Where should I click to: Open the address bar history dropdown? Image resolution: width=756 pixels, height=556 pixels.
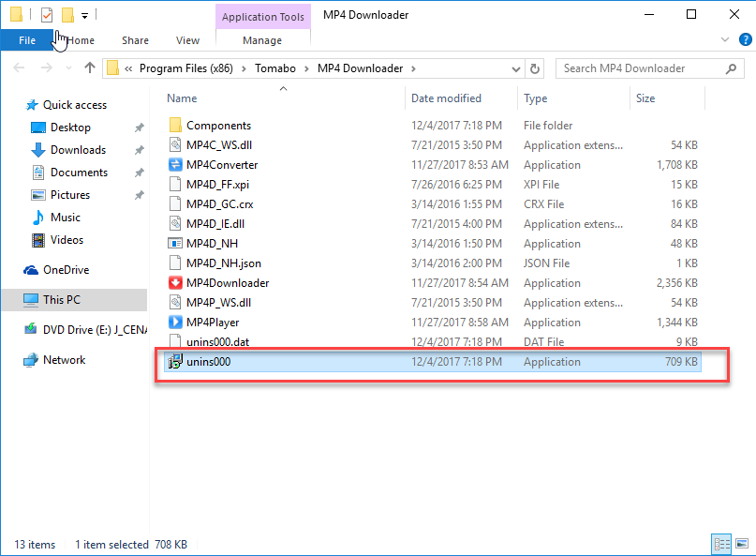516,68
